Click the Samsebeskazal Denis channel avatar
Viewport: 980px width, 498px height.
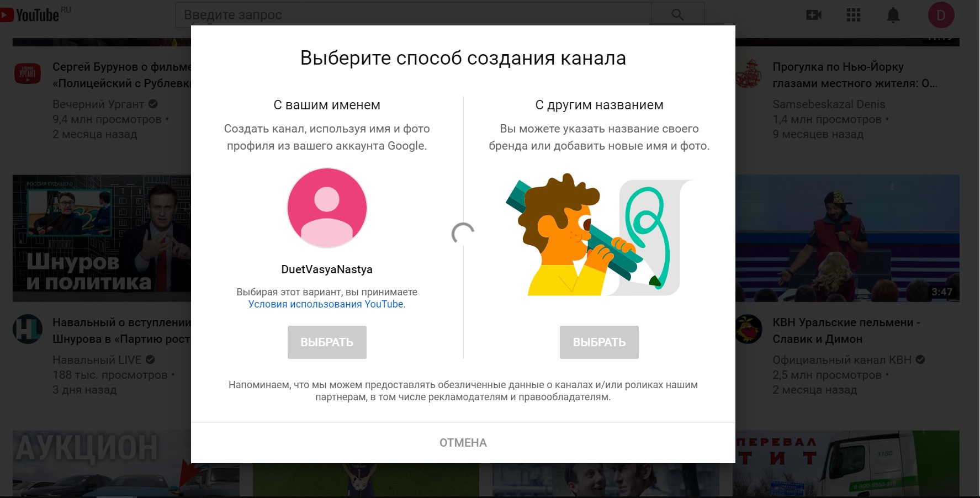749,74
